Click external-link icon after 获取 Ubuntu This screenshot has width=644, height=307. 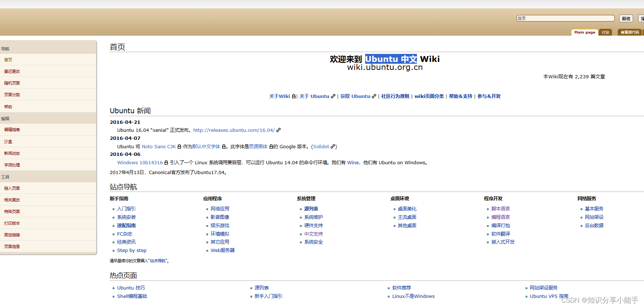374,96
